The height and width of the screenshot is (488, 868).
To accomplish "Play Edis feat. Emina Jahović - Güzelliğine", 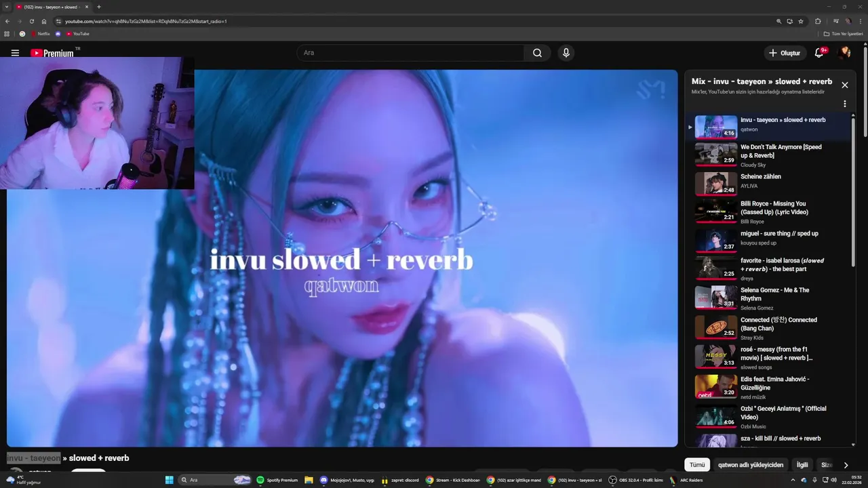I will click(768, 387).
